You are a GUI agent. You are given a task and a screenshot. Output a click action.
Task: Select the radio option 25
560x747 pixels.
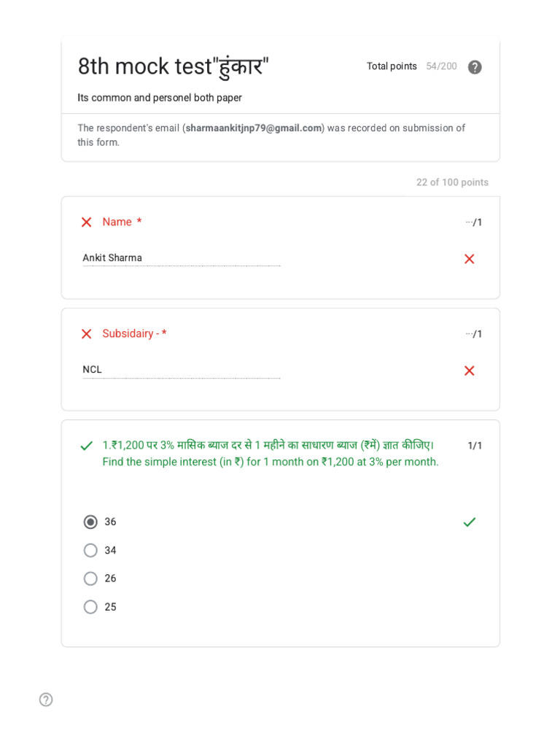(x=90, y=607)
